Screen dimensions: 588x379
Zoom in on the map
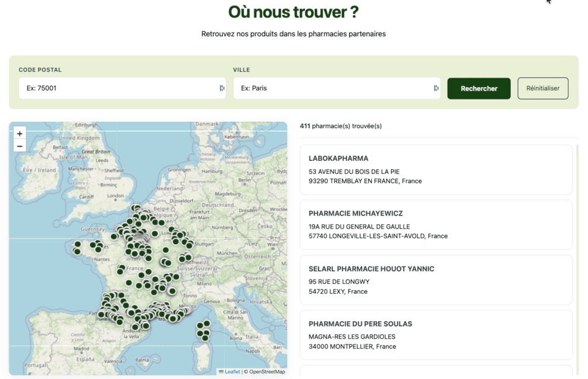(x=20, y=134)
